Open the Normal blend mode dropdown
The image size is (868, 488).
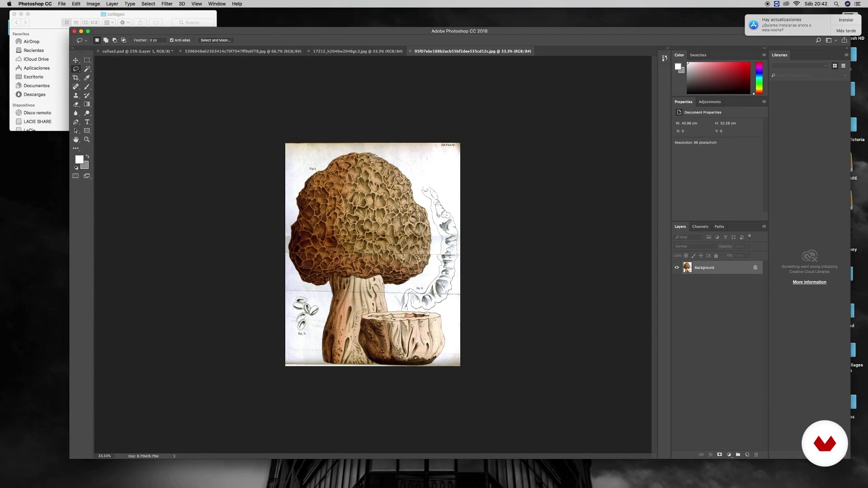(x=695, y=246)
